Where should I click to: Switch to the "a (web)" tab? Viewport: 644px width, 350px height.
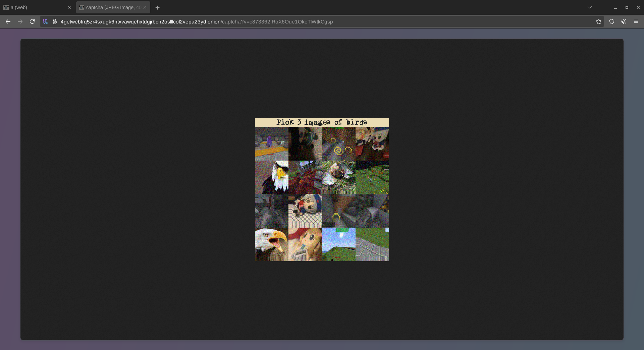click(x=34, y=7)
